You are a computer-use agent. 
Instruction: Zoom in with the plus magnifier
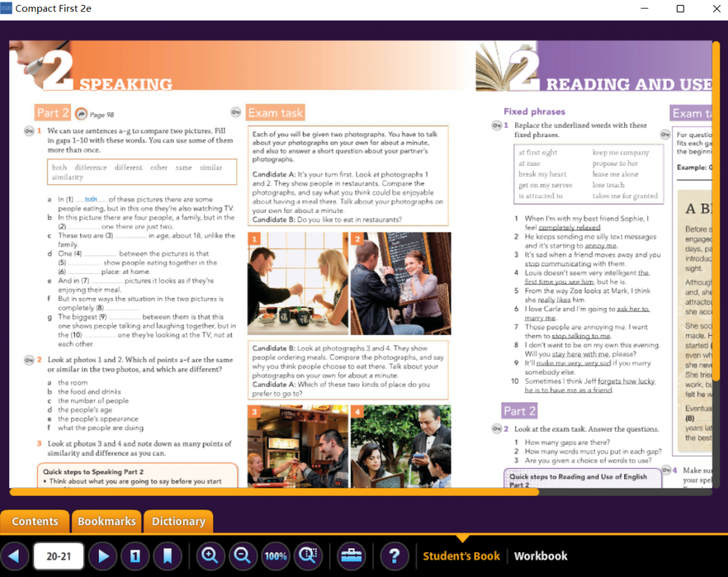click(x=210, y=556)
